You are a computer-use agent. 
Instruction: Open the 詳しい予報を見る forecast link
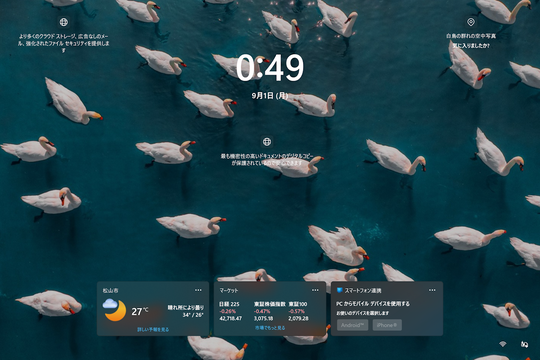pyautogui.click(x=153, y=330)
